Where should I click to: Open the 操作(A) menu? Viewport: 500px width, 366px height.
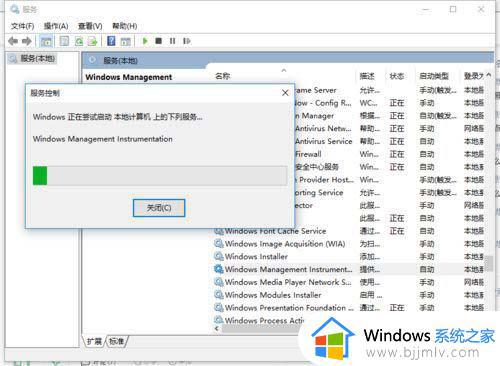pyautogui.click(x=56, y=26)
